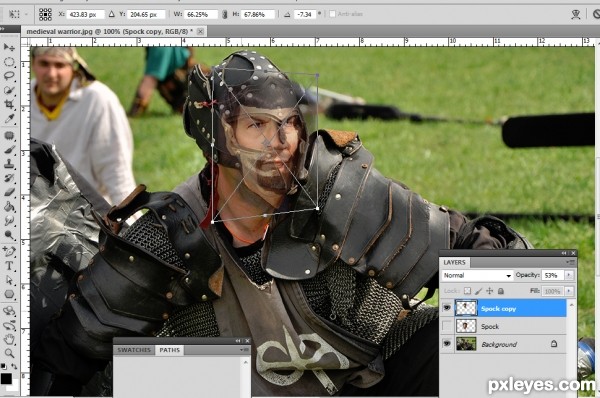The width and height of the screenshot is (600, 398).
Task: Select the Lasso tool
Action: (9, 76)
